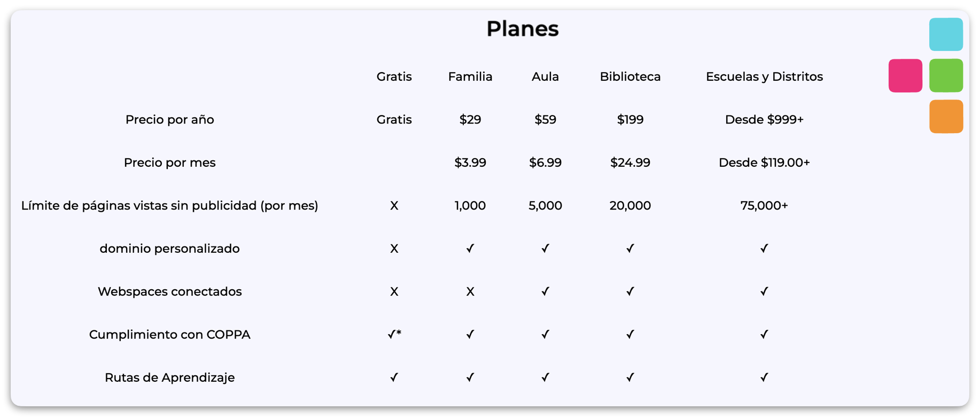Click the Aula dominio personalizado checkmark
980x417 pixels.
[545, 249]
